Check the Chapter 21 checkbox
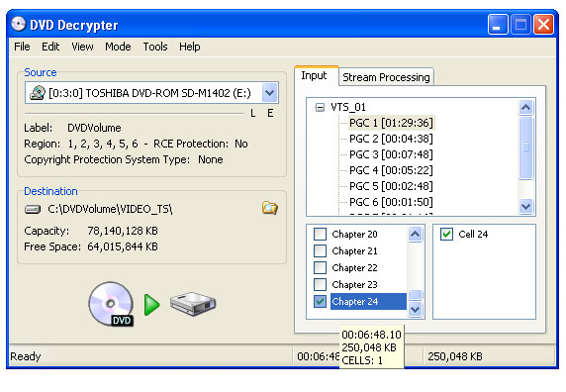This screenshot has height=392, width=566. (321, 250)
